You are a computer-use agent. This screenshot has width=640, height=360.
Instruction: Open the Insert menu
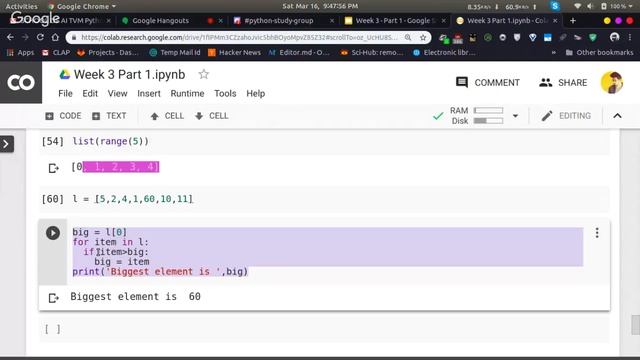(149, 93)
